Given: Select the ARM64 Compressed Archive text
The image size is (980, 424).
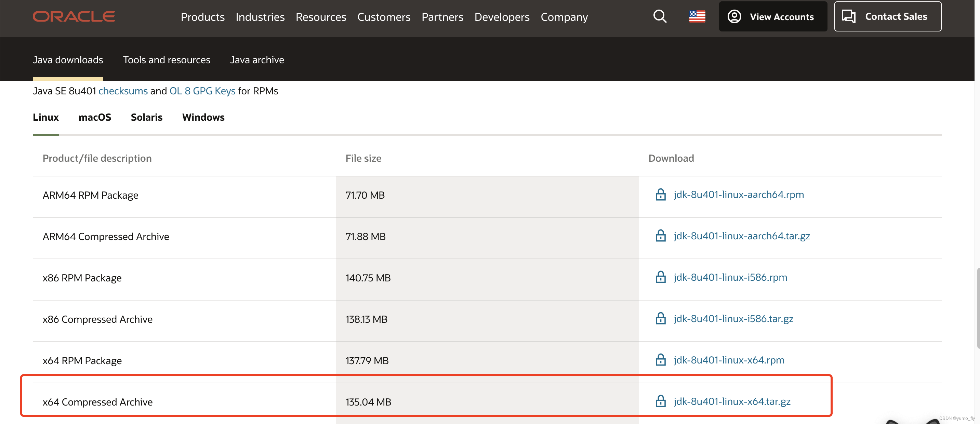Looking at the screenshot, I should pyautogui.click(x=106, y=237).
